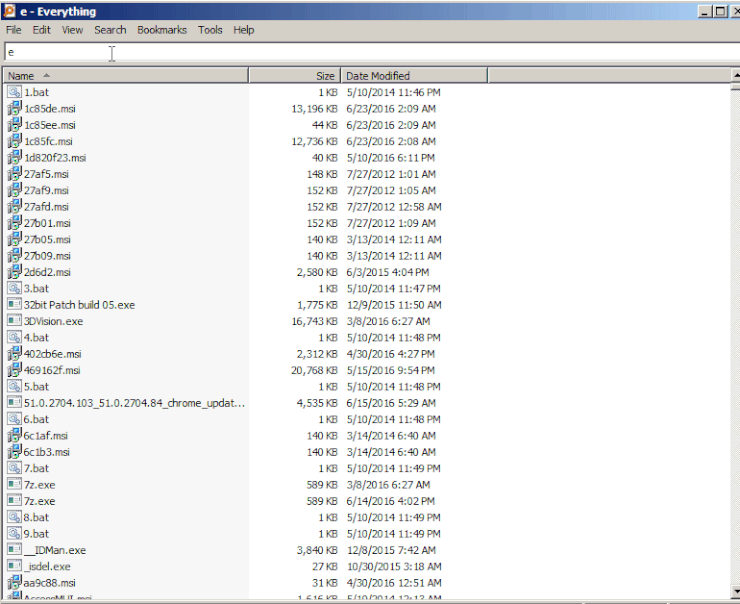Image resolution: width=740 pixels, height=604 pixels.
Task: Select the 1c85de.msi installer icon
Action: pyautogui.click(x=15, y=109)
